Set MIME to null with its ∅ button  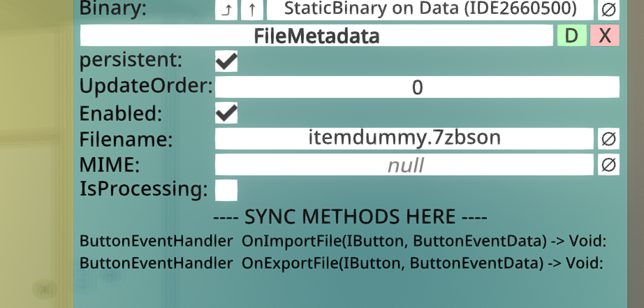[x=608, y=165]
